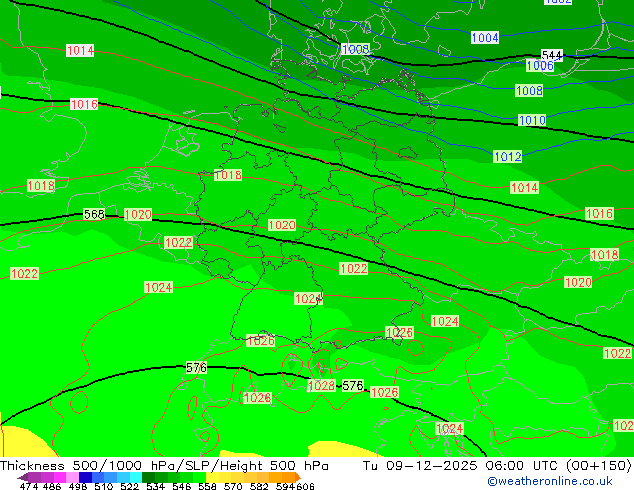The image size is (634, 490).
Task: Click the legend value 474
Action: pos(29,486)
